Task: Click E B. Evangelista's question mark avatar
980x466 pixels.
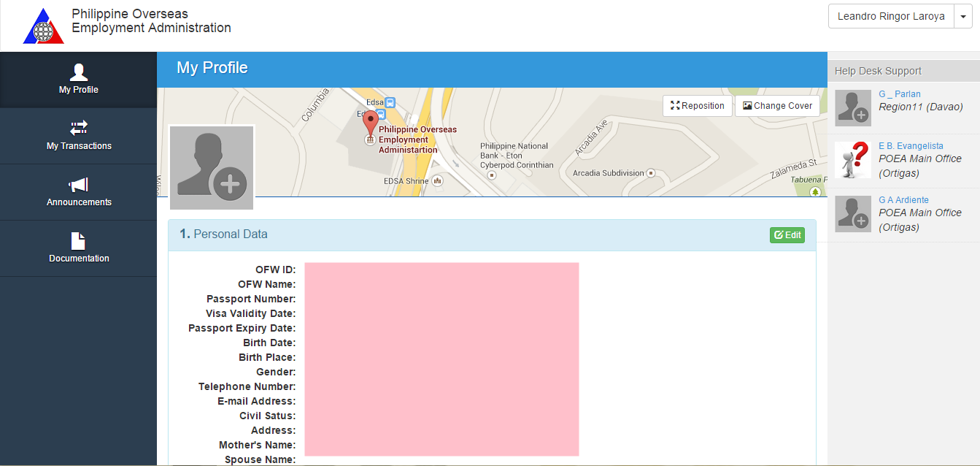Action: pos(853,161)
